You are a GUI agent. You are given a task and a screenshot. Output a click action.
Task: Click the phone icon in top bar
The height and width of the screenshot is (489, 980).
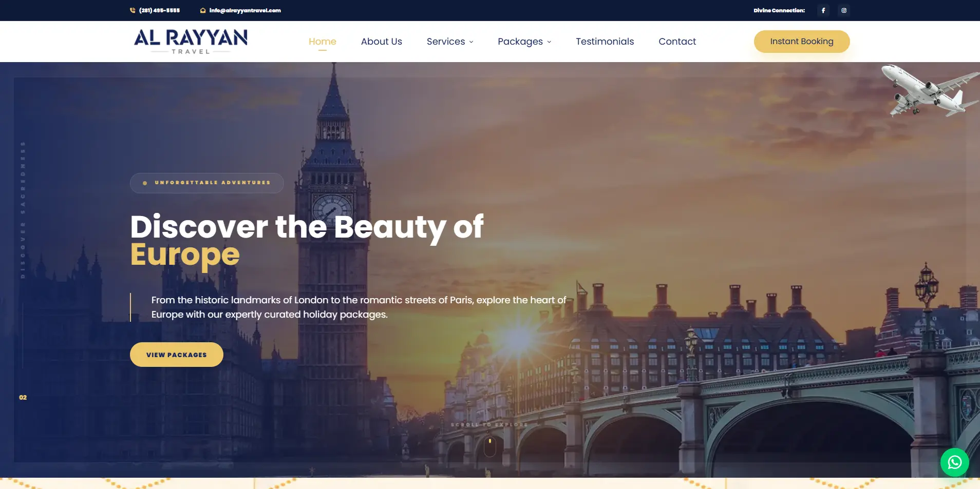pyautogui.click(x=133, y=10)
